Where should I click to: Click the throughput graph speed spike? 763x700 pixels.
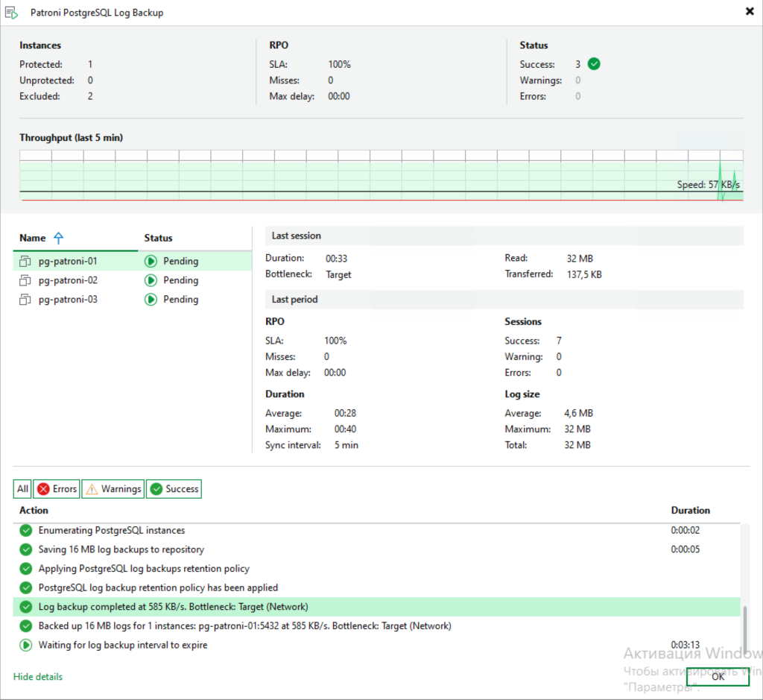721,180
